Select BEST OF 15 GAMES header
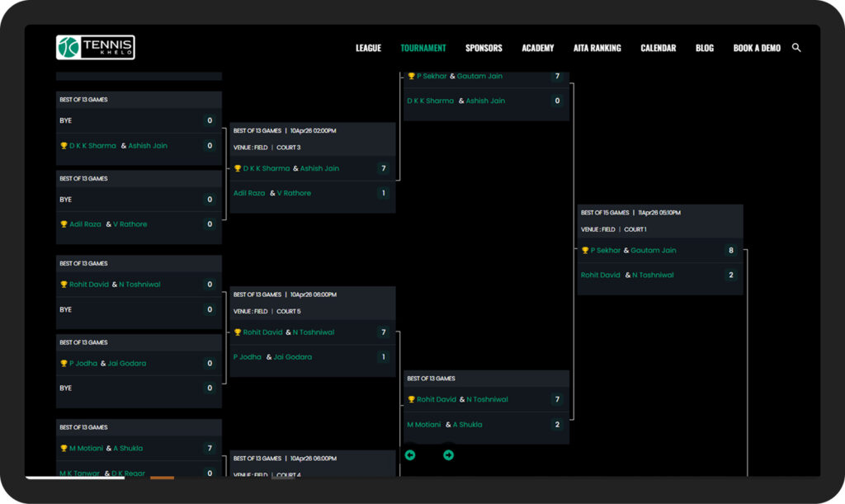 pos(605,213)
